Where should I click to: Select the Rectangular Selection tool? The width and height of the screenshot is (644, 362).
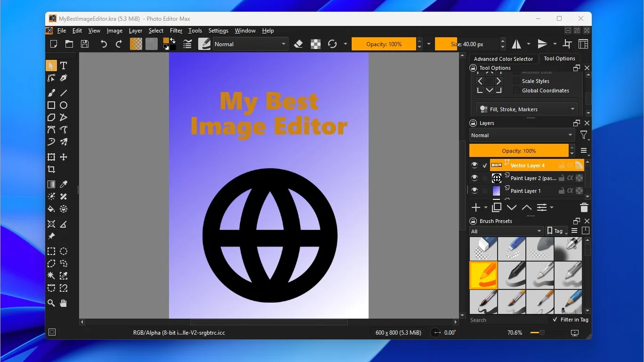tap(51, 251)
